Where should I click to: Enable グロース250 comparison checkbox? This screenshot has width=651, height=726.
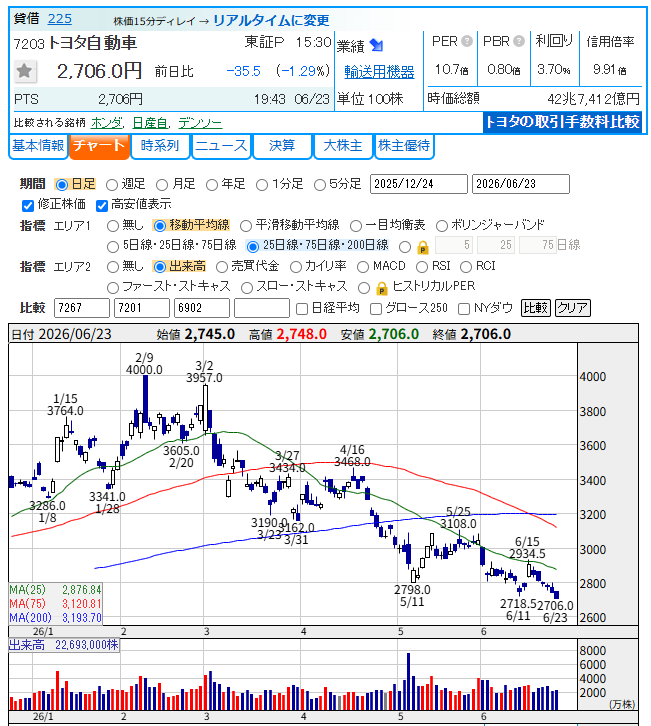point(376,309)
